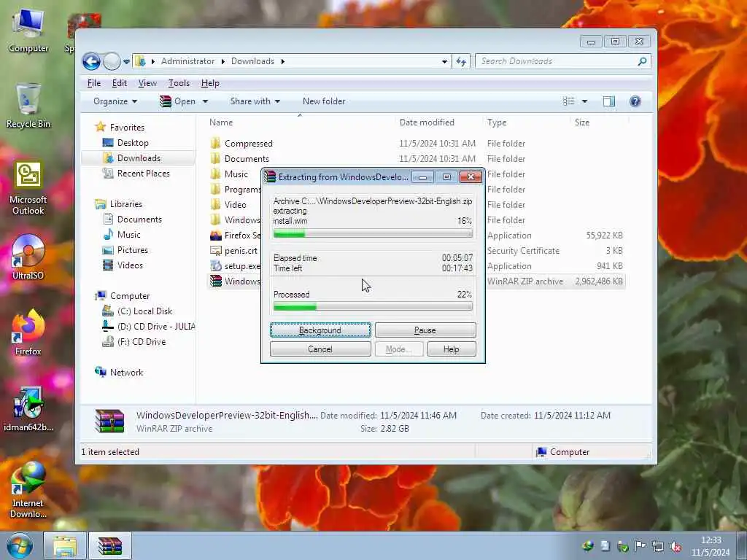Open the View menu
747x560 pixels.
pos(147,83)
